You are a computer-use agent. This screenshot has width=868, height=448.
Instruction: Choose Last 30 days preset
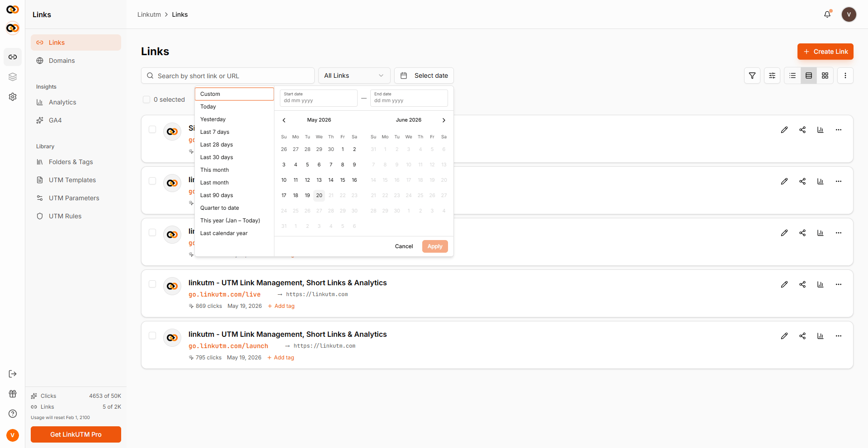[234, 157]
